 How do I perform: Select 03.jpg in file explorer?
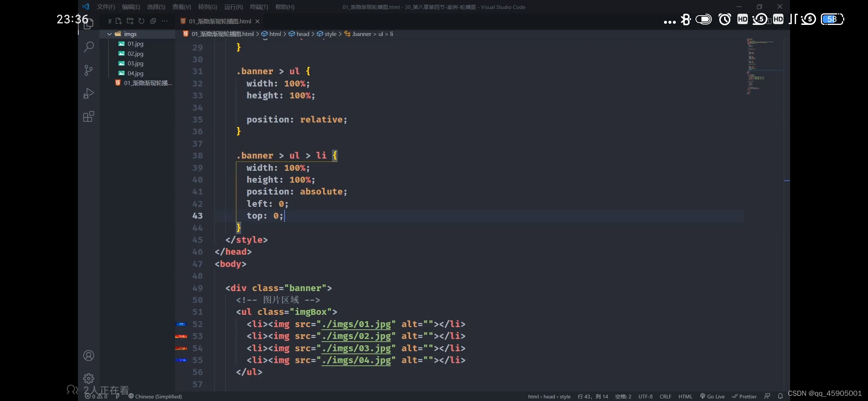135,63
